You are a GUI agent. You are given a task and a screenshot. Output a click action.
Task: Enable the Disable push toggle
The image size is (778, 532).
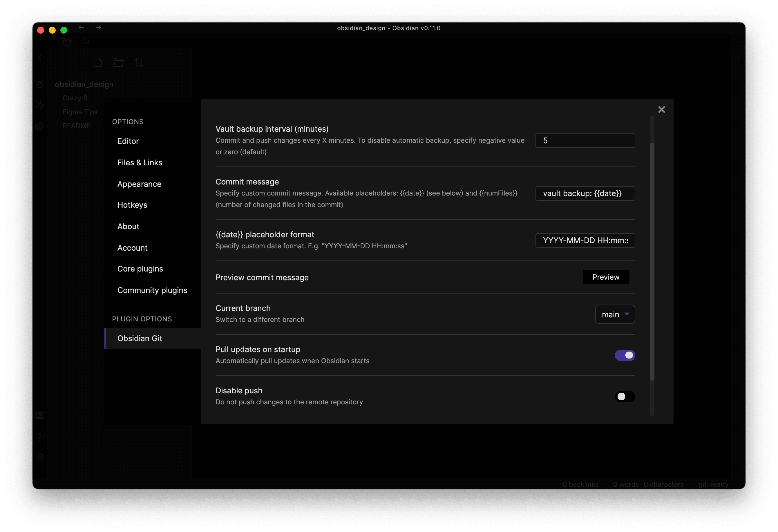[x=625, y=397]
